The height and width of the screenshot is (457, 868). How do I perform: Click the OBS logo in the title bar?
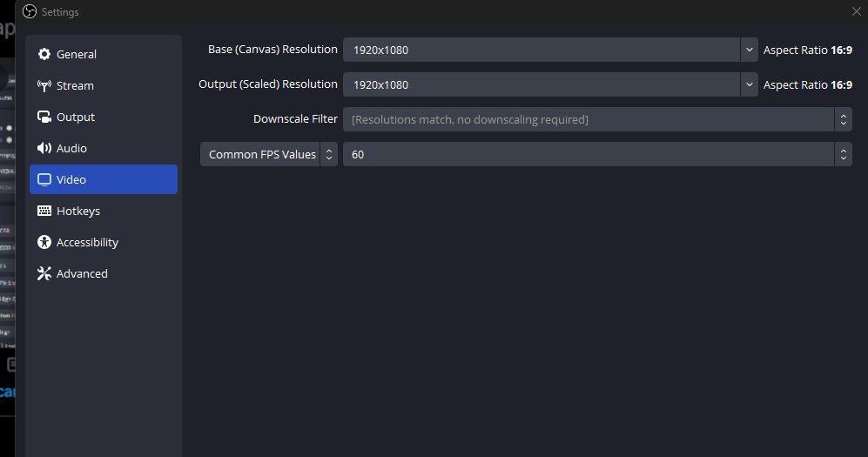[30, 11]
